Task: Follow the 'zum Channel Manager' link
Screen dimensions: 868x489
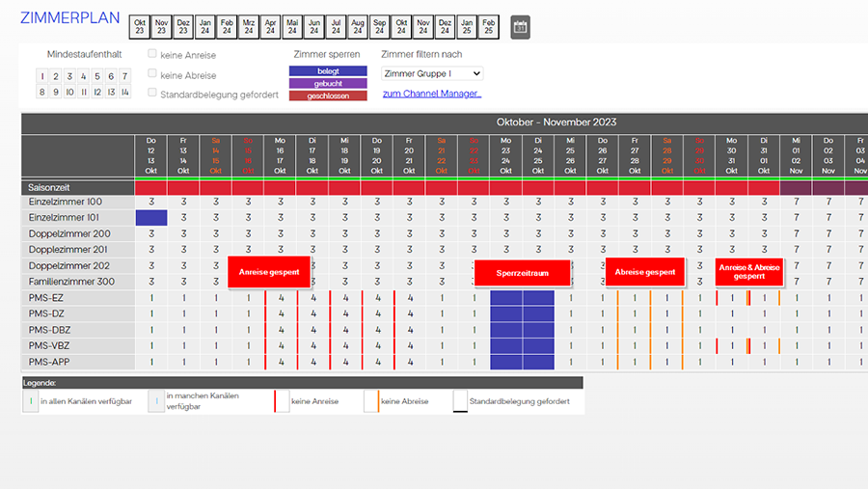Action: (x=431, y=94)
